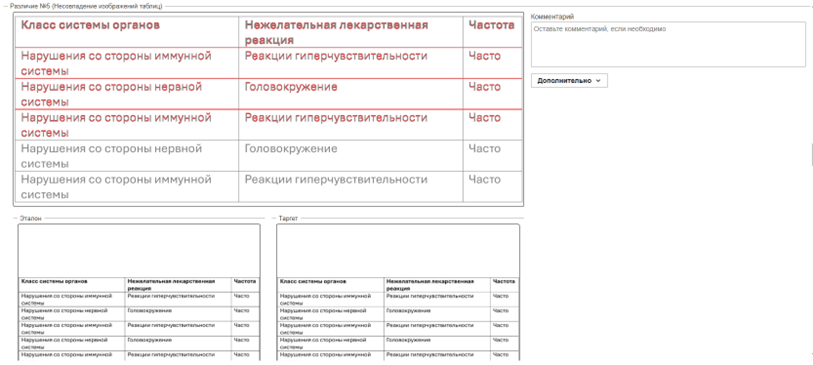
Task: Click 'Частота' header inside the Таргет table
Action: (504, 282)
